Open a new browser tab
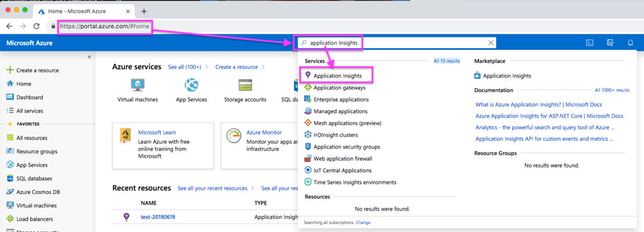Screen dimensions: 644x232 click(144, 11)
